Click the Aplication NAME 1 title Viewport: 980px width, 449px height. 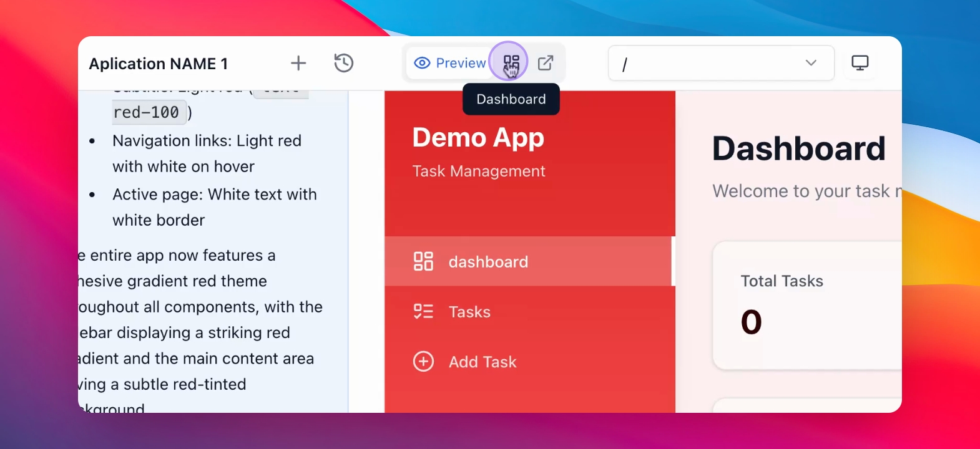[x=159, y=64]
